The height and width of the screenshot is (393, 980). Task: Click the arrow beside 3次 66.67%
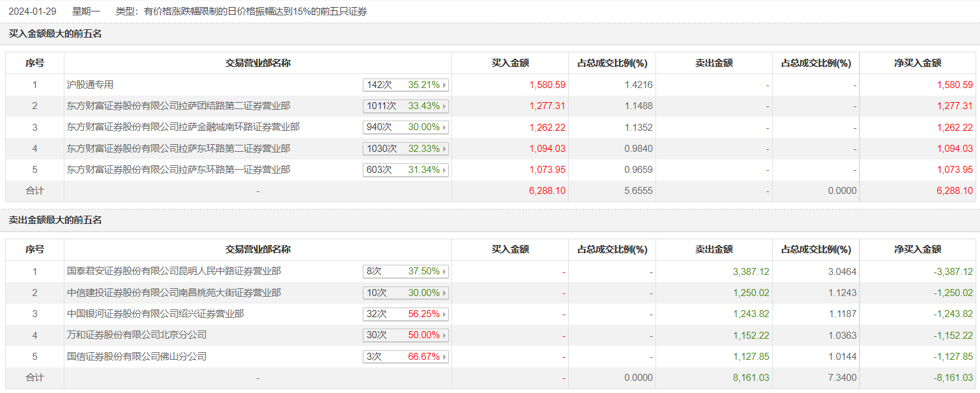tap(444, 357)
